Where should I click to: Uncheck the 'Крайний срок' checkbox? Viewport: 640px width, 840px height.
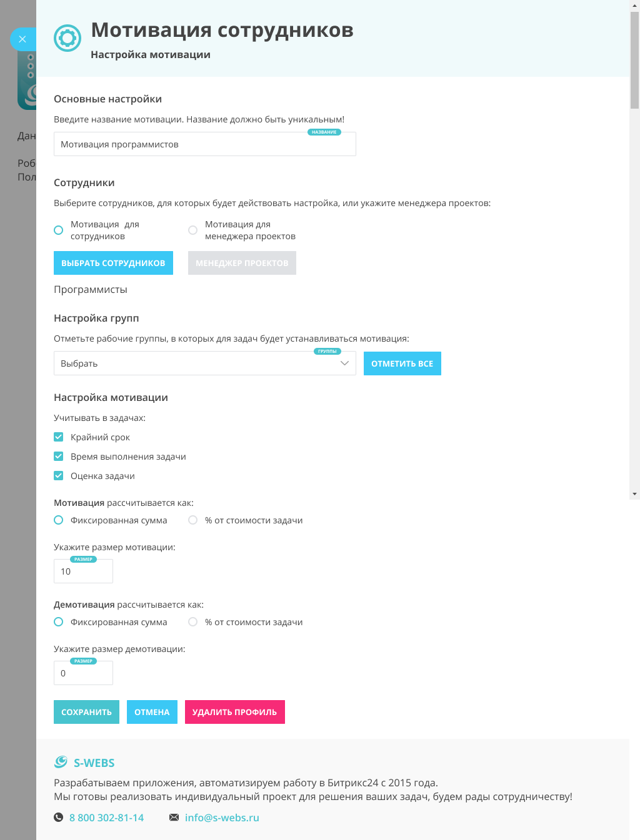[x=59, y=437]
